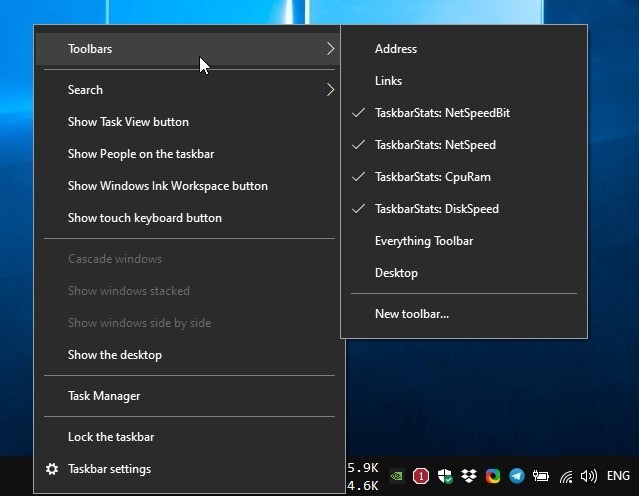The height and width of the screenshot is (496, 639).
Task: Expand the Toolbars submenu arrow
Action: coord(329,49)
